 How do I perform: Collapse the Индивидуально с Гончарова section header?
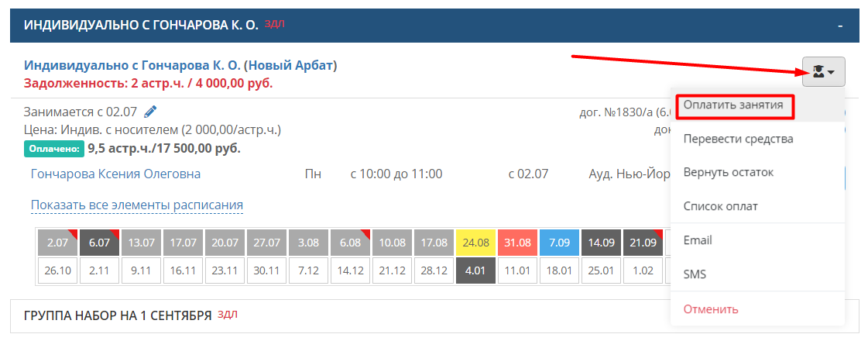point(840,26)
